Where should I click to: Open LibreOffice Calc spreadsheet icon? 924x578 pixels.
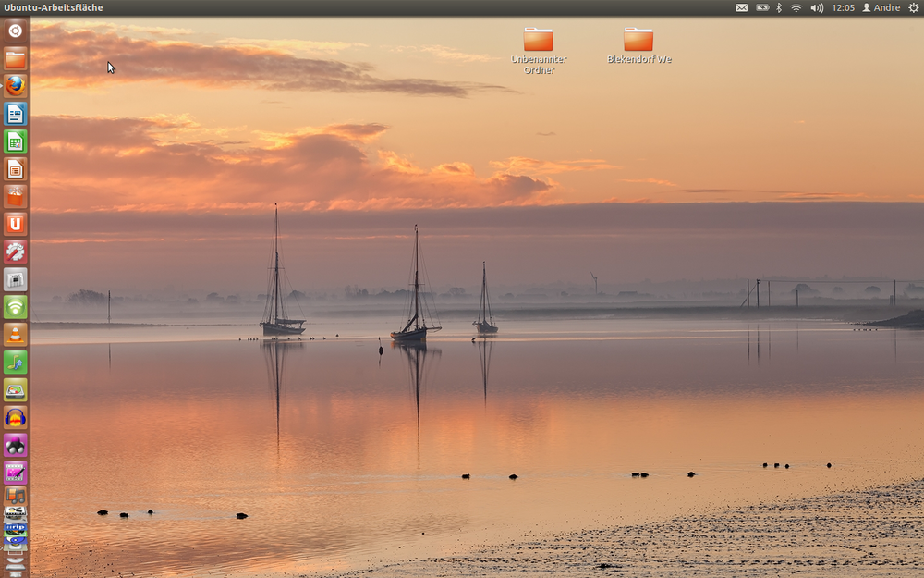coord(15,141)
